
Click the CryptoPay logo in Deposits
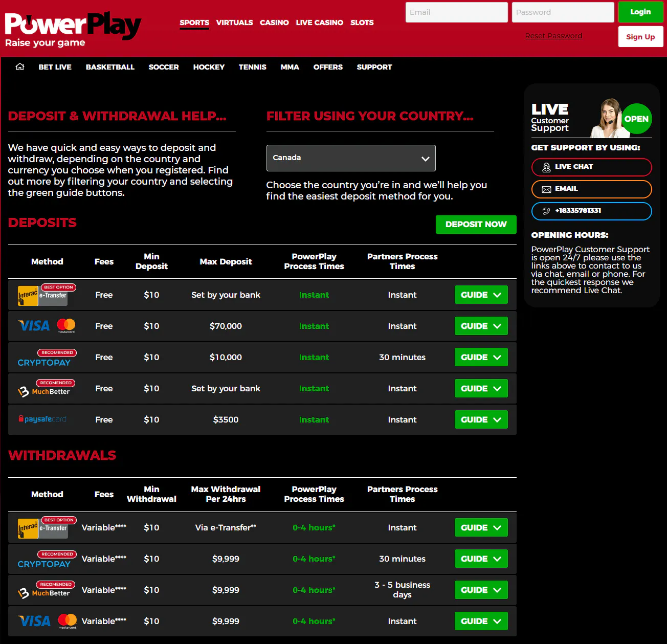point(44,362)
